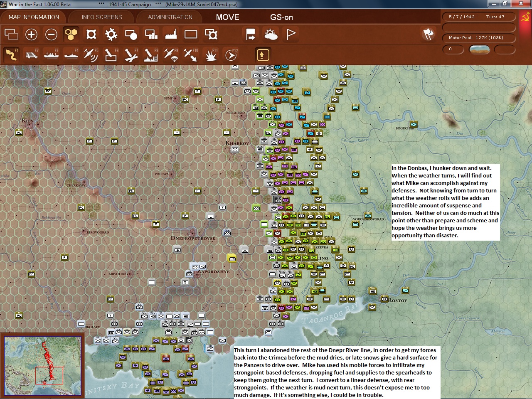Select F9 air transport mode
The height and width of the screenshot is (399, 532).
[x=171, y=54]
